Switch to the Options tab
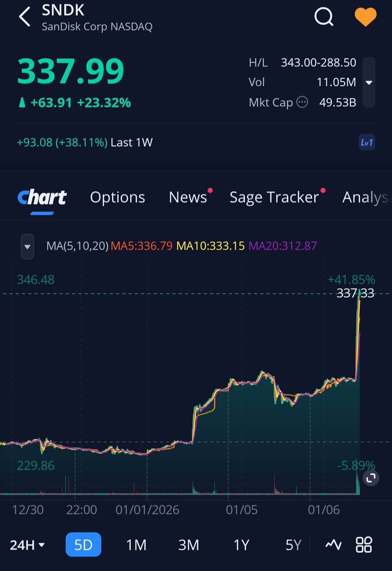Screen dimensions: 392x571 [x=118, y=197]
